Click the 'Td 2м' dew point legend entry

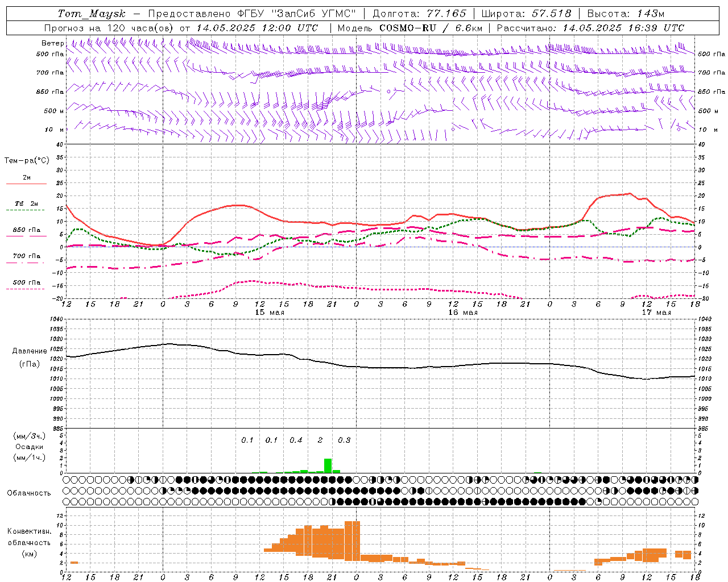tap(26, 203)
